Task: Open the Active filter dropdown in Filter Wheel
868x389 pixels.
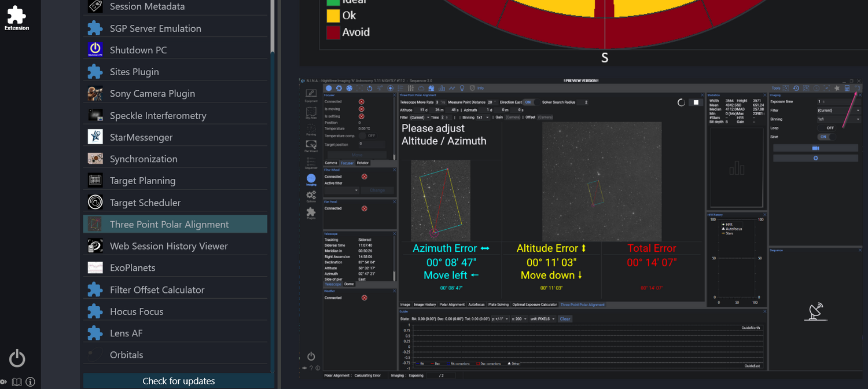Action: point(341,190)
